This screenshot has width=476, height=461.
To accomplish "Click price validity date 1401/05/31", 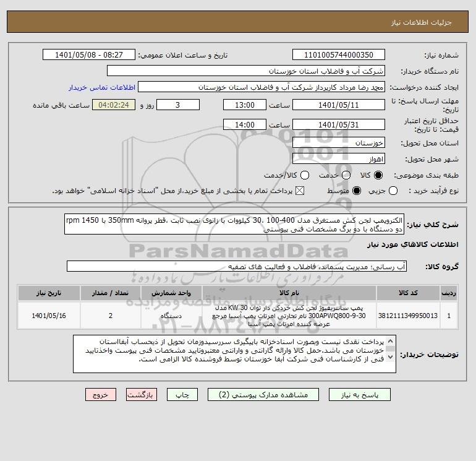I will (339, 124).
